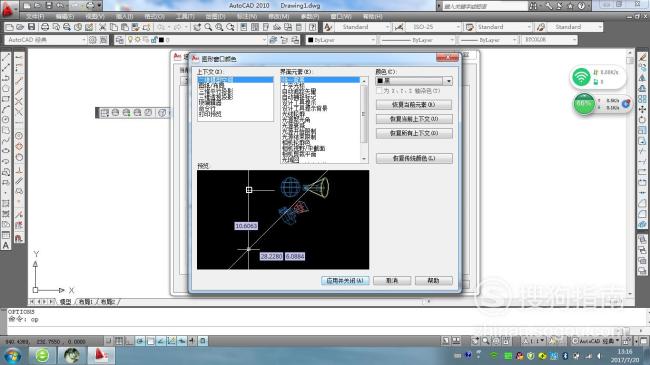The width and height of the screenshot is (650, 365).
Task: Click the Plot printer icon in the toolbar
Action: pos(45,27)
